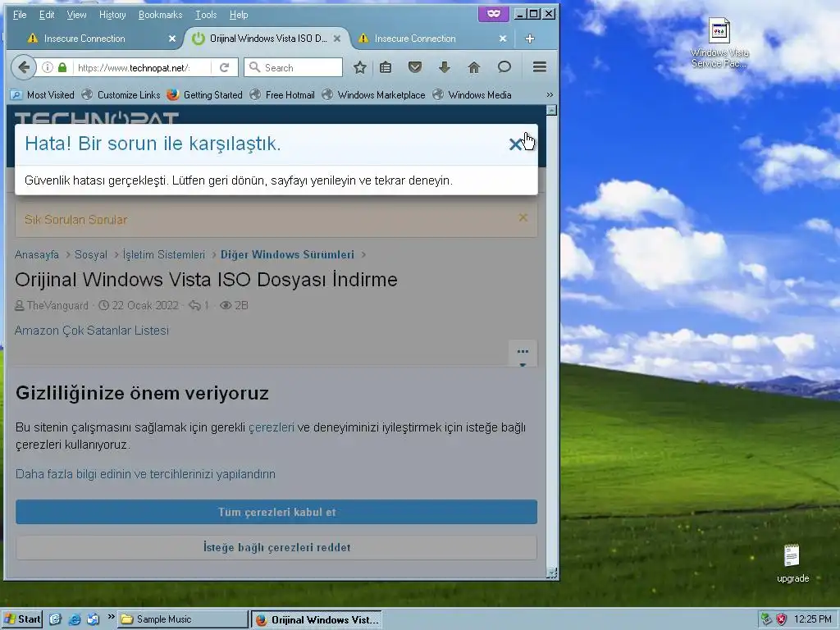Screen dimensions: 840x630
Task: Click Show Desktop Quick Launch icon
Action: click(56, 619)
